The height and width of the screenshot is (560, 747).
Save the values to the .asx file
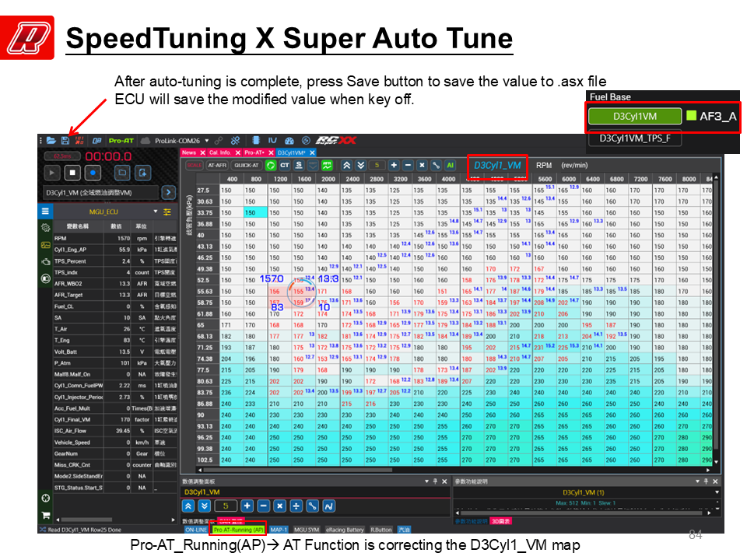click(x=65, y=141)
